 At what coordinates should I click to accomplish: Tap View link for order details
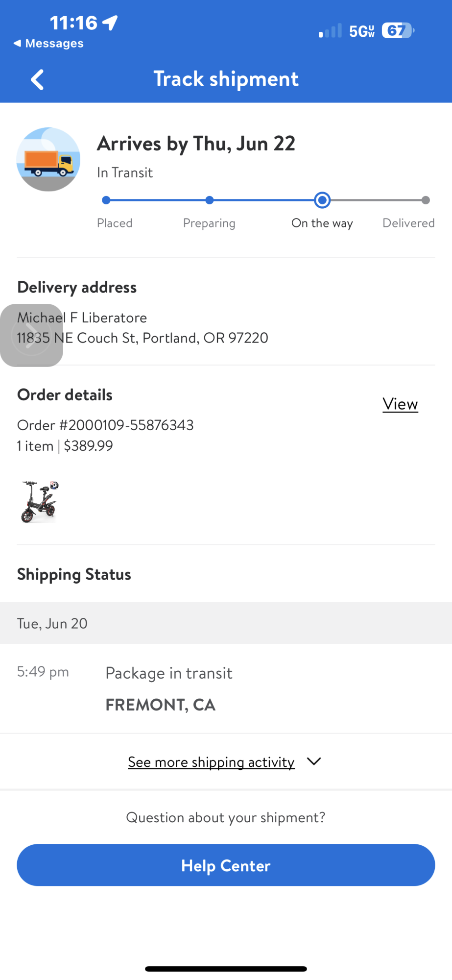point(400,404)
